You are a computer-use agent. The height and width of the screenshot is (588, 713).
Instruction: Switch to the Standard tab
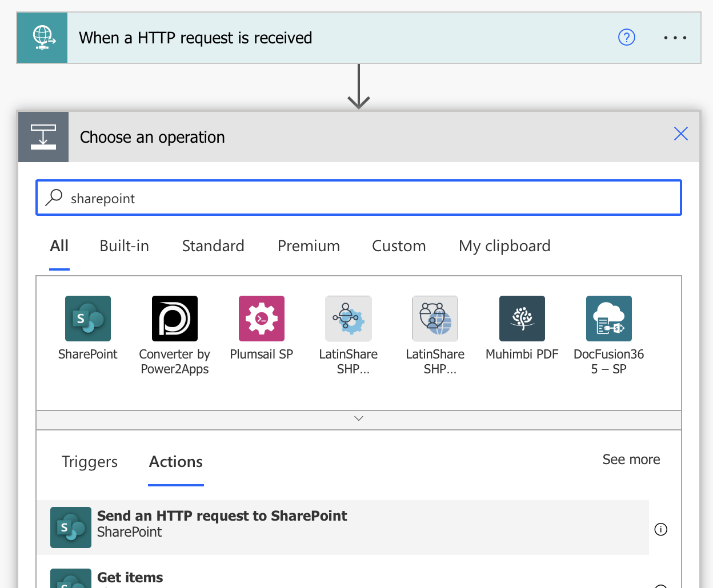coord(213,246)
